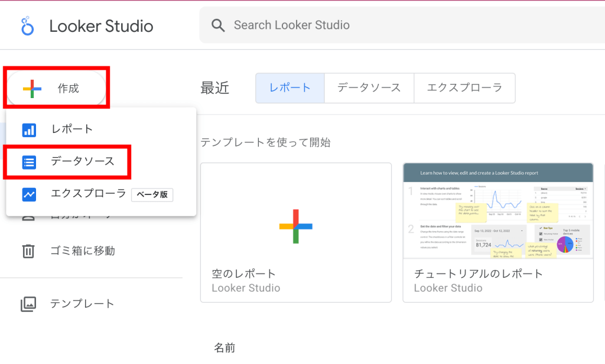Switch to the エクスプローラ tab
605x364 pixels.
pyautogui.click(x=464, y=88)
